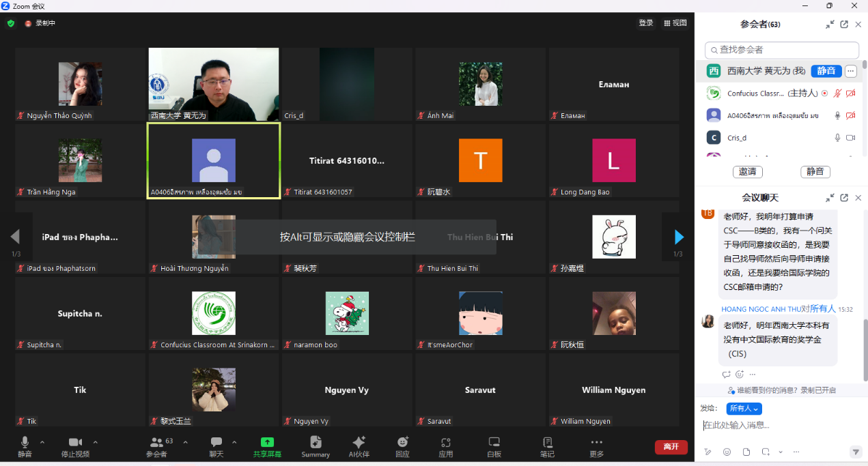This screenshot has width=868, height=466.
Task: Click the Invite (邀请) button
Action: [747, 171]
